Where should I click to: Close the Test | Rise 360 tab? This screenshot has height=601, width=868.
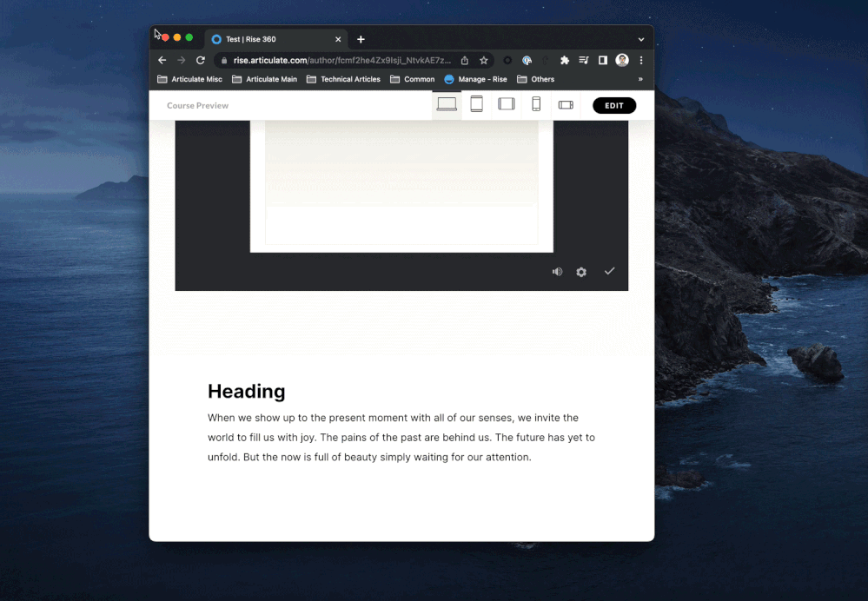pyautogui.click(x=338, y=39)
